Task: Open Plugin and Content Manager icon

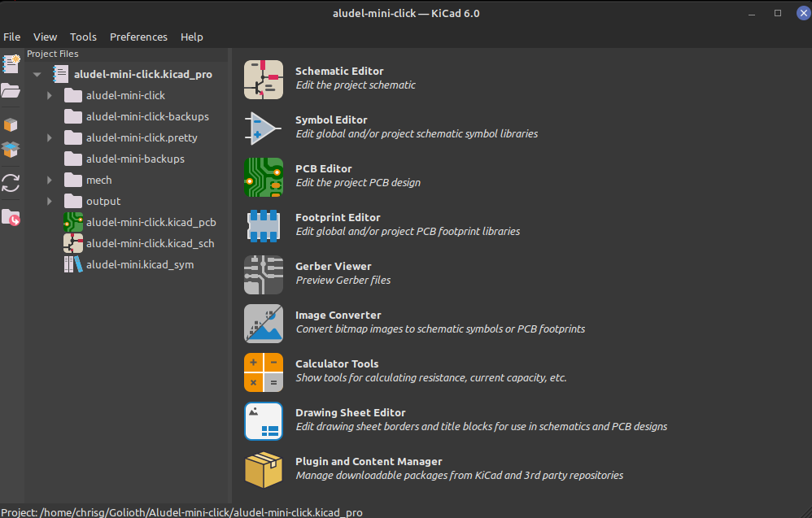Action: [x=264, y=470]
